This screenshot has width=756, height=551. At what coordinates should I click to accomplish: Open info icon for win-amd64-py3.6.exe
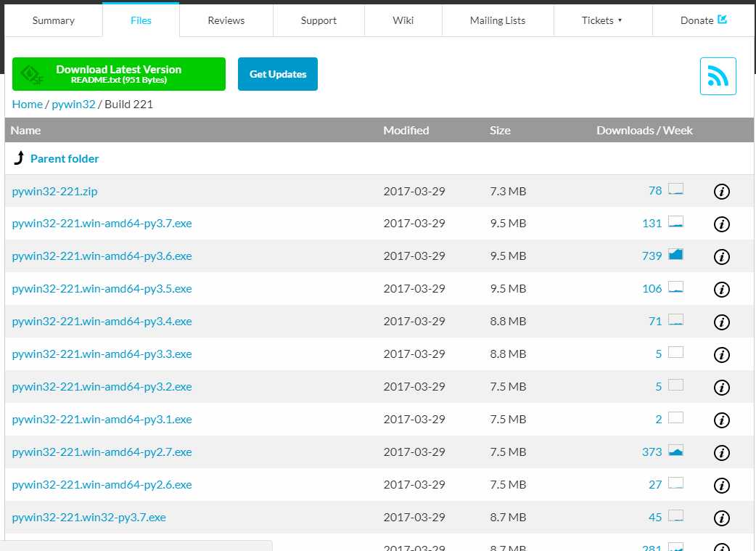(721, 257)
